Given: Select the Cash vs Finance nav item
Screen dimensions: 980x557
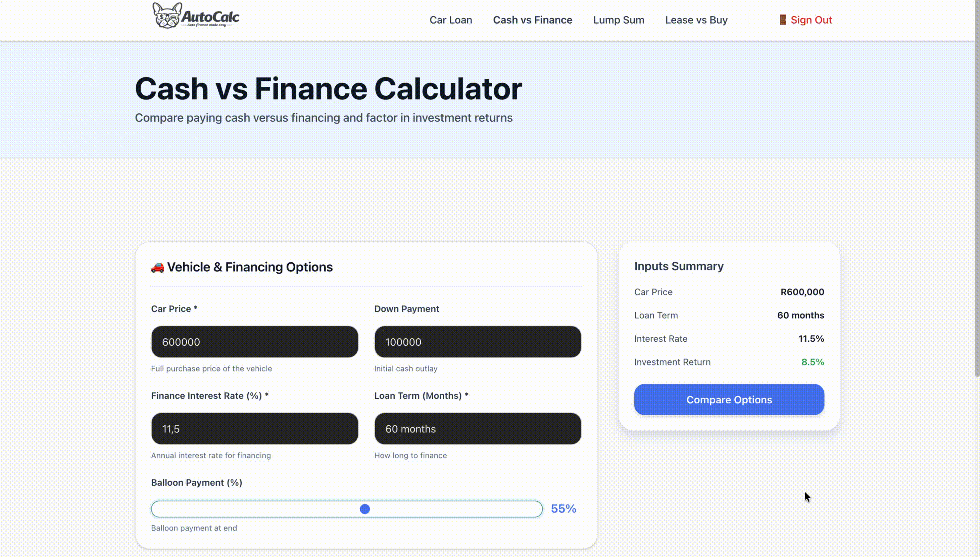Looking at the screenshot, I should 533,20.
